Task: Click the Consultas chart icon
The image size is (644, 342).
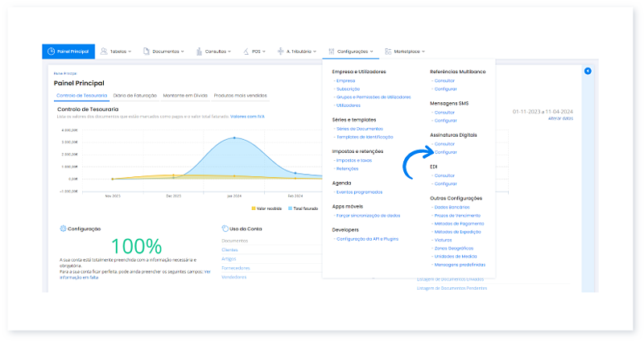Action: tap(197, 52)
